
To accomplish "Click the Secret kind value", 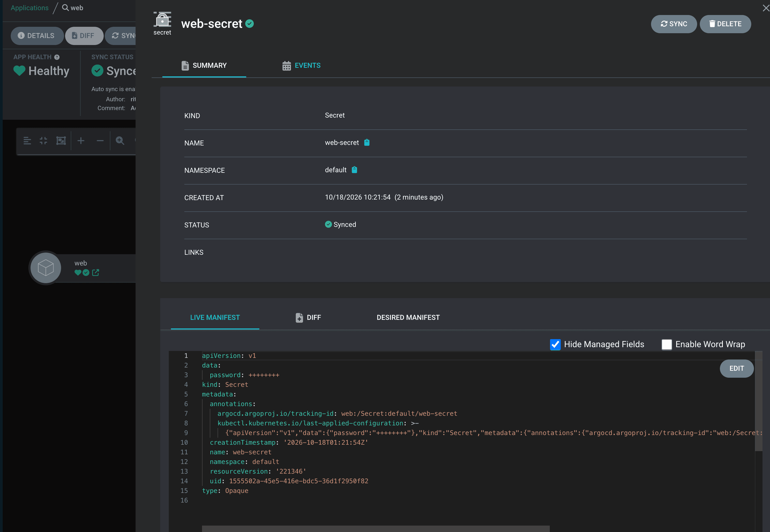I will pos(335,115).
